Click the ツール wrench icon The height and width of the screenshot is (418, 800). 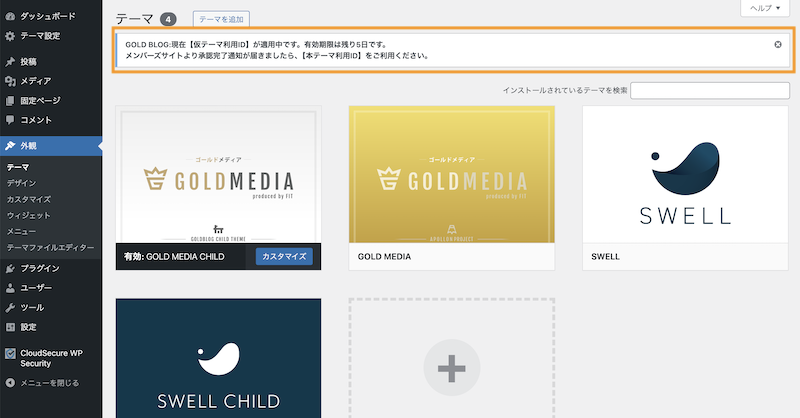click(10, 307)
